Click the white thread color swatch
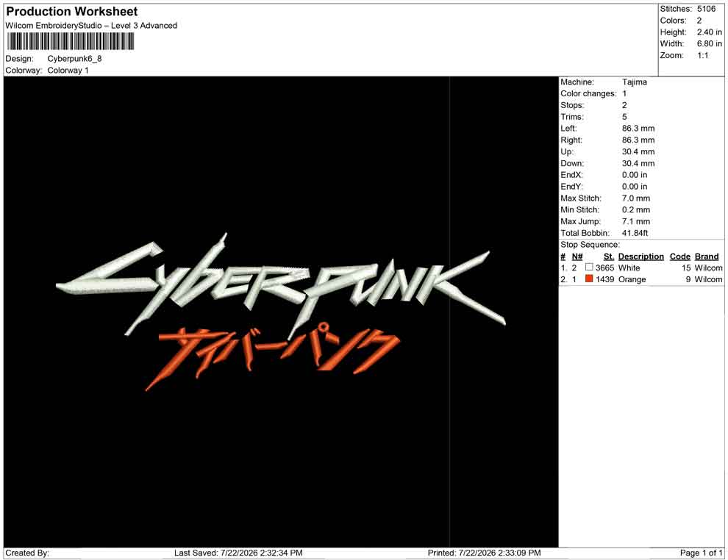 [589, 268]
